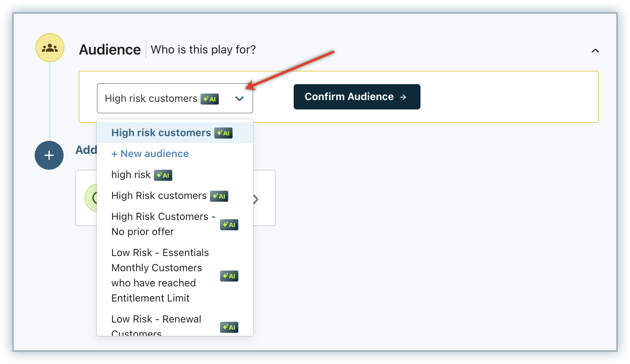Click the yellow Audience people icon
This screenshot has height=364, width=630.
pyautogui.click(x=50, y=48)
